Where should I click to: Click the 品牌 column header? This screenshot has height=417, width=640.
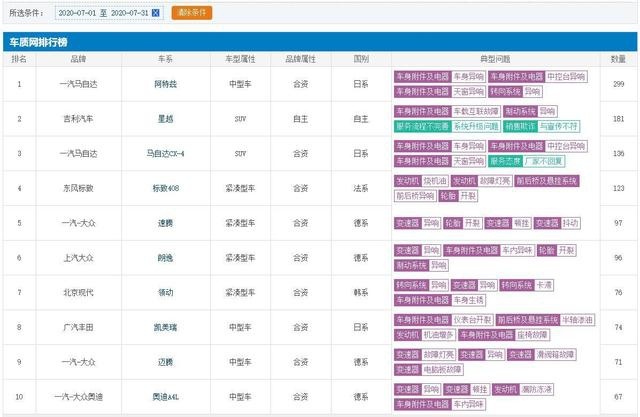[x=78, y=59]
